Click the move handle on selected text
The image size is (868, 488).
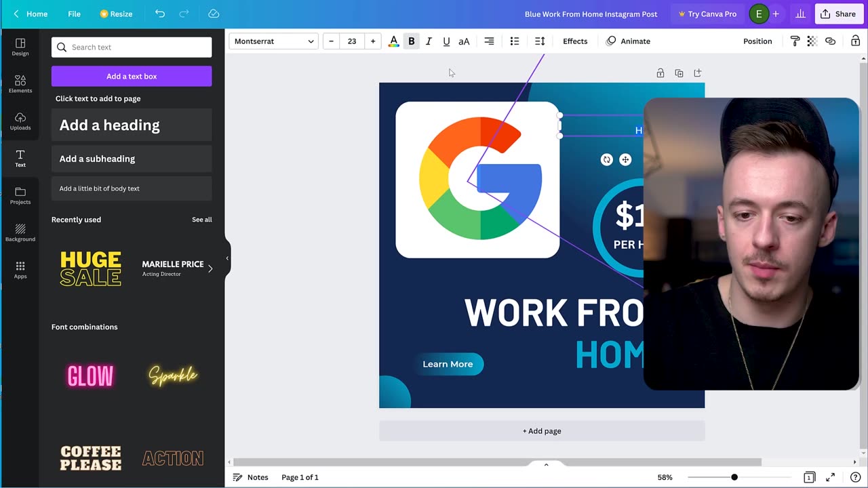coord(625,160)
